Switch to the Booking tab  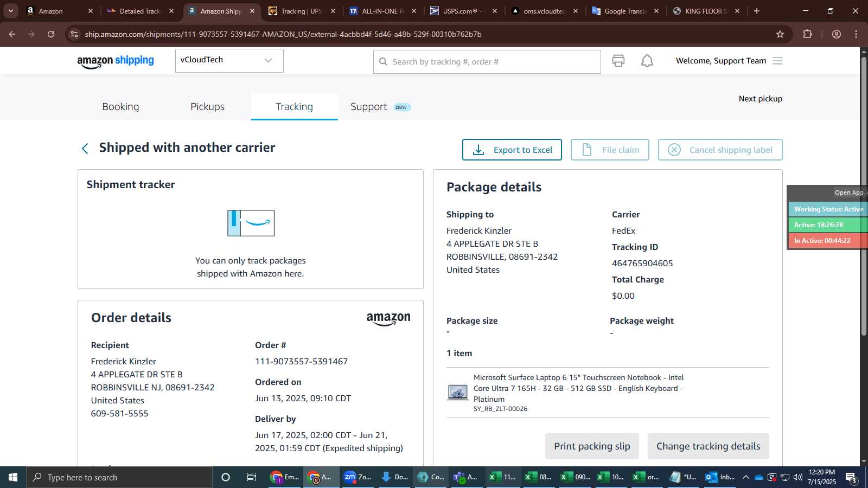[120, 107]
